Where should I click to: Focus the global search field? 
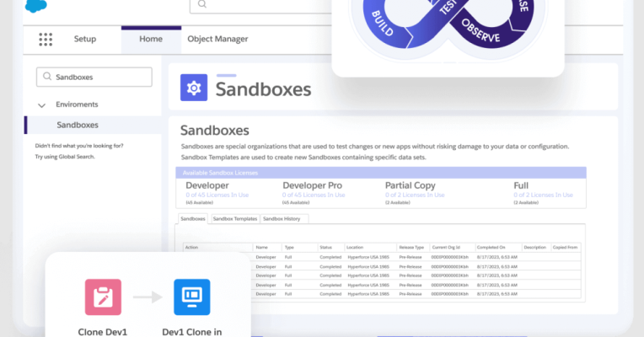point(260,5)
